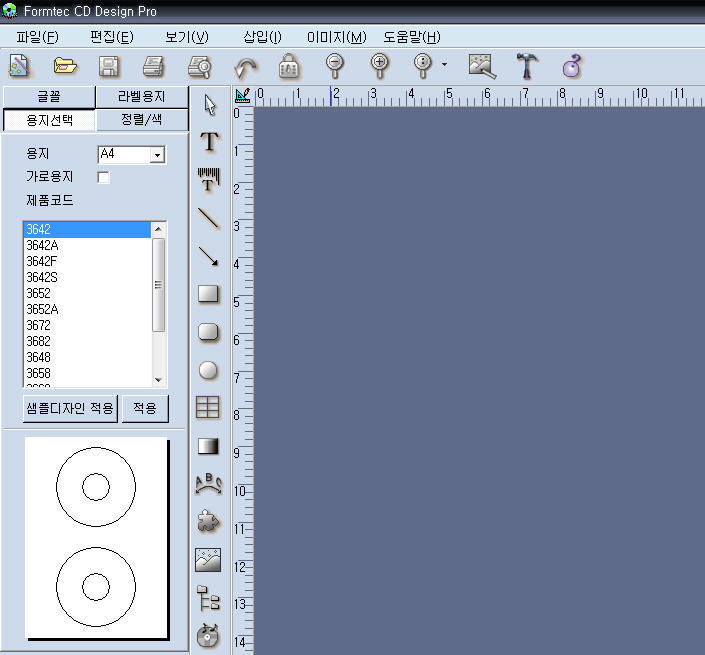The height and width of the screenshot is (655, 705).
Task: Select the arrow pointer tool
Action: click(210, 105)
